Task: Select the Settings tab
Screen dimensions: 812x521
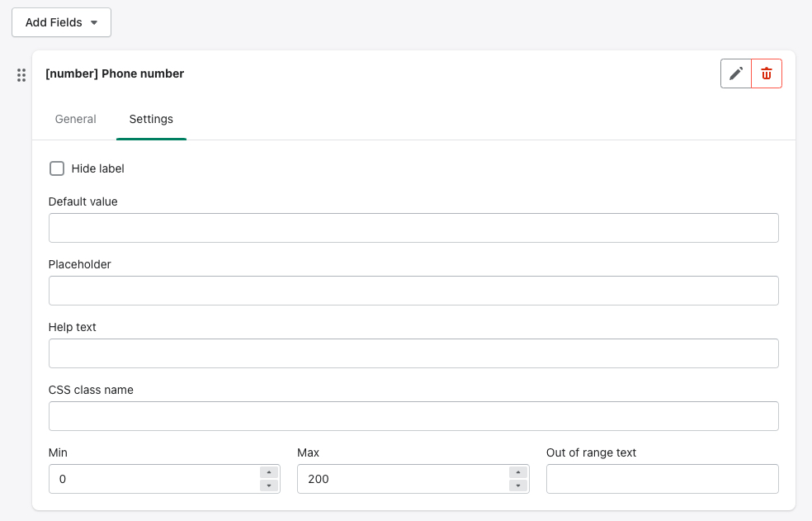Action: pos(151,119)
